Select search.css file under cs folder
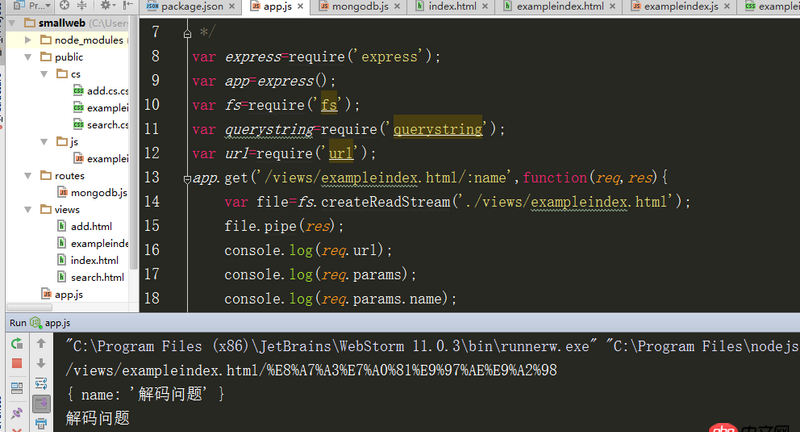This screenshot has height=432, width=800. tap(101, 124)
